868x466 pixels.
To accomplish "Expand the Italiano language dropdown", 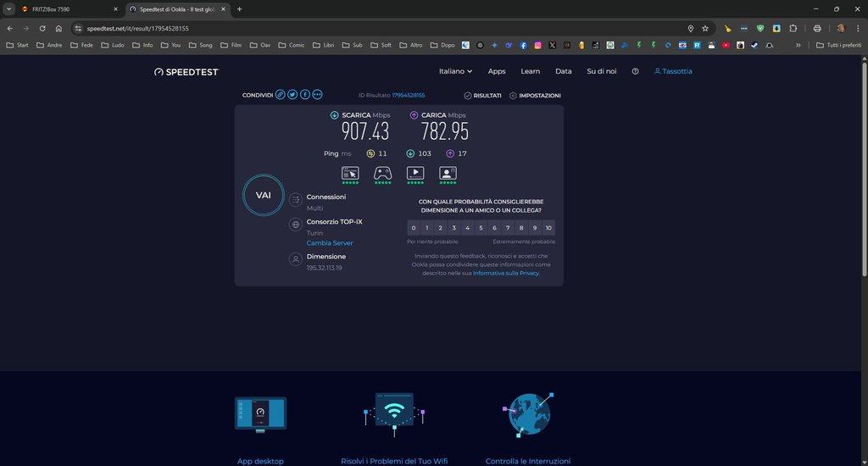I will [455, 71].
